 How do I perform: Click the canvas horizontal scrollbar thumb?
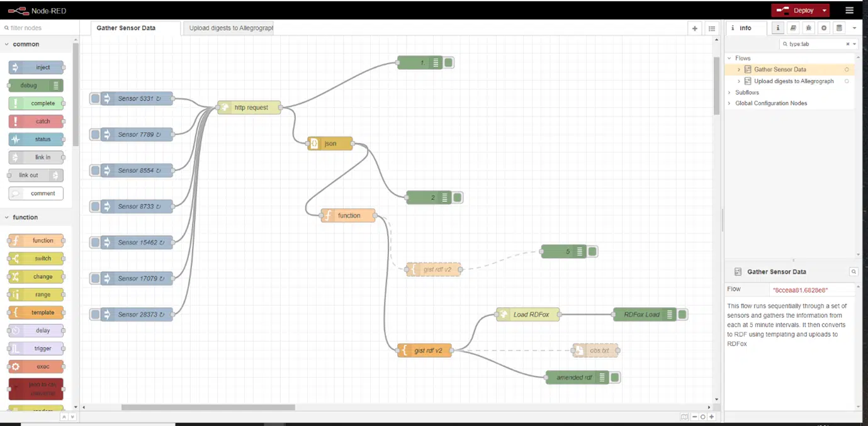(x=208, y=407)
